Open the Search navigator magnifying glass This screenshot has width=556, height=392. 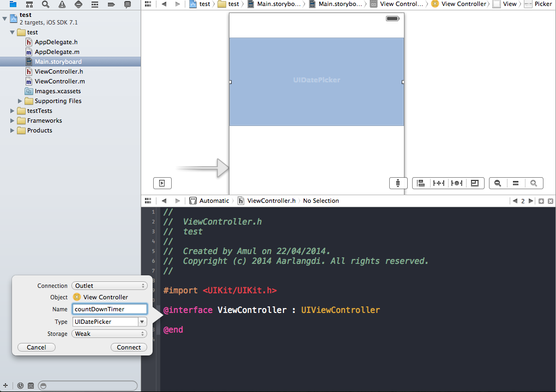coord(44,4)
